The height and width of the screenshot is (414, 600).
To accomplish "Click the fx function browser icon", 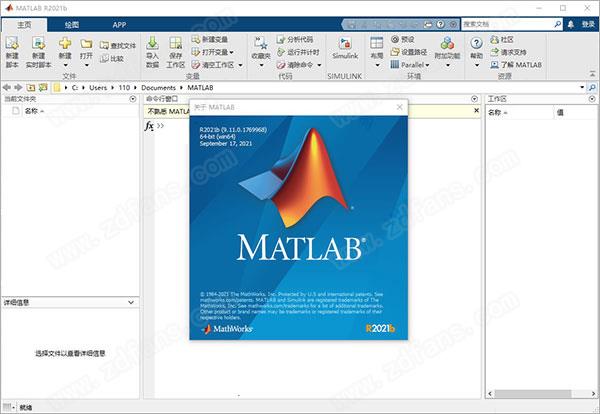I will 149,126.
